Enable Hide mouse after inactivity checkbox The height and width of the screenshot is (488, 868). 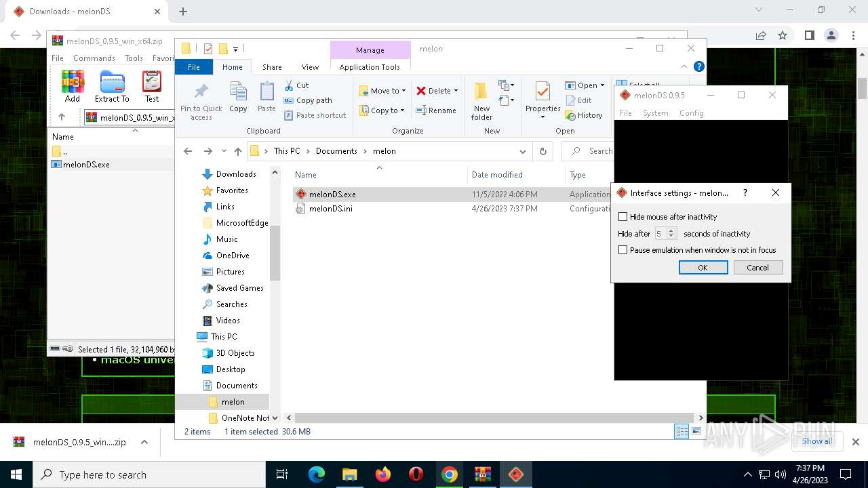[623, 217]
